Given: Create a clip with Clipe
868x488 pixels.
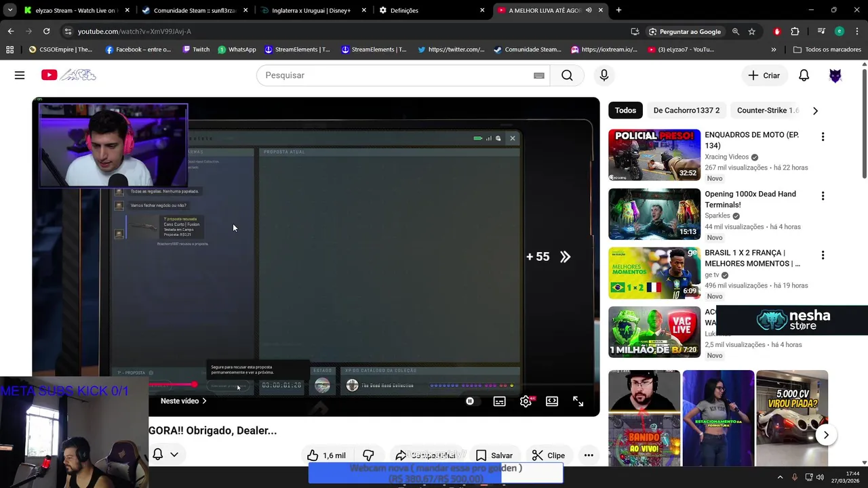Looking at the screenshot, I should pyautogui.click(x=549, y=455).
